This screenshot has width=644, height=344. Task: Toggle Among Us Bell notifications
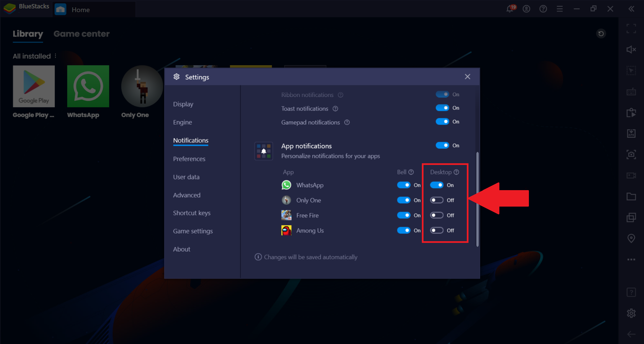(x=404, y=230)
